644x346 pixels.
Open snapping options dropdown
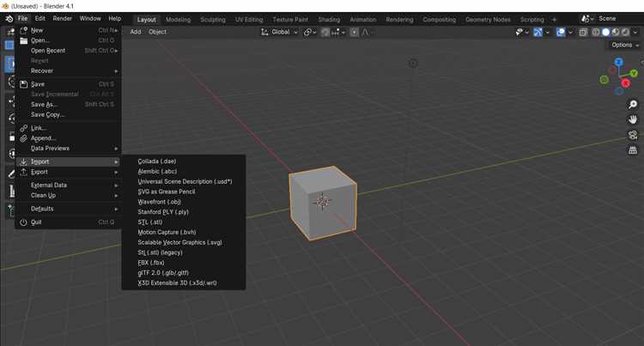[338, 32]
